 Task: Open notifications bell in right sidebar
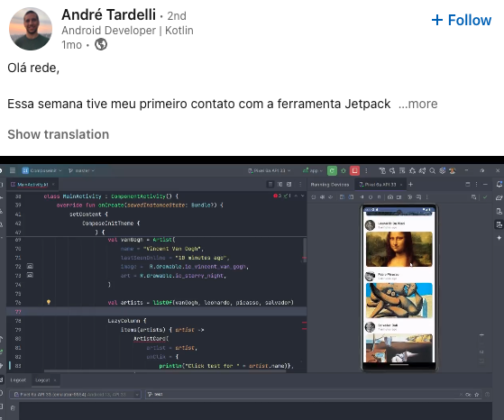point(499,184)
